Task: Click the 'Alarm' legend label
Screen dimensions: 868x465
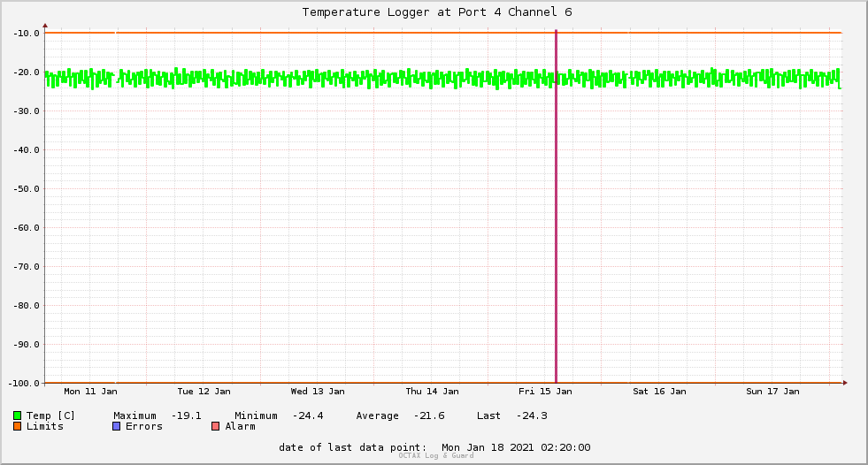Action: click(241, 426)
